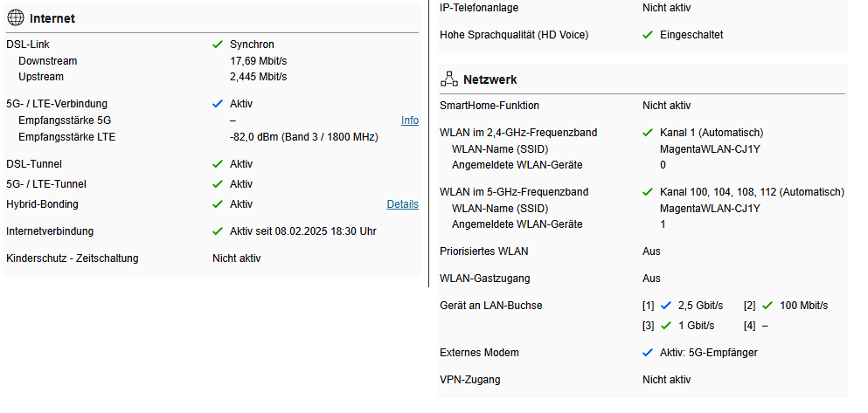Click the network icon beside Netzwerk
868x413 pixels.
coord(449,79)
